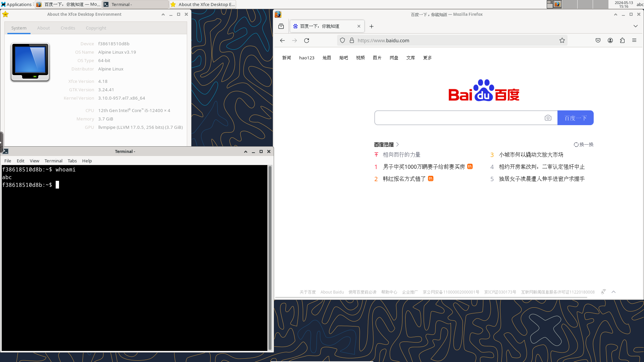Open the 地图 link

click(327, 58)
